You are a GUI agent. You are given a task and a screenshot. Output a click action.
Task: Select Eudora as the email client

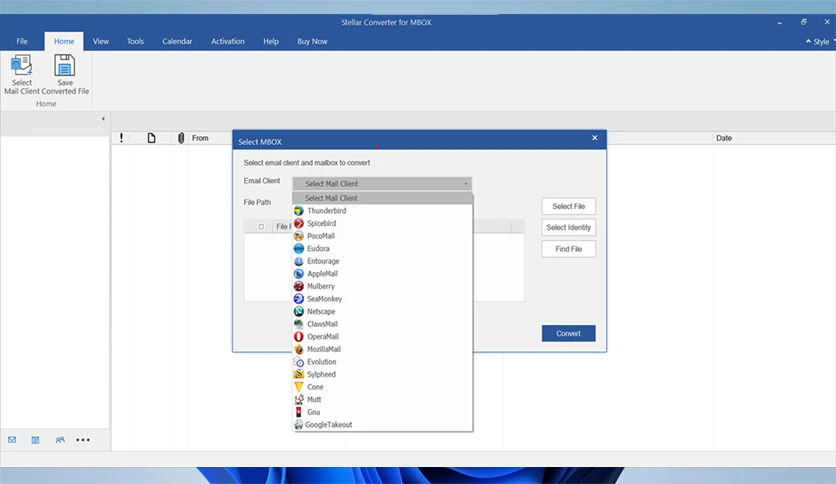coord(382,248)
